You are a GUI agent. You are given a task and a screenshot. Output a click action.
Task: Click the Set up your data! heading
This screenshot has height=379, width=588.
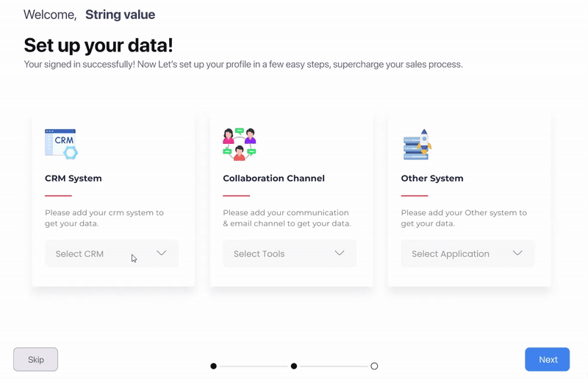point(98,46)
